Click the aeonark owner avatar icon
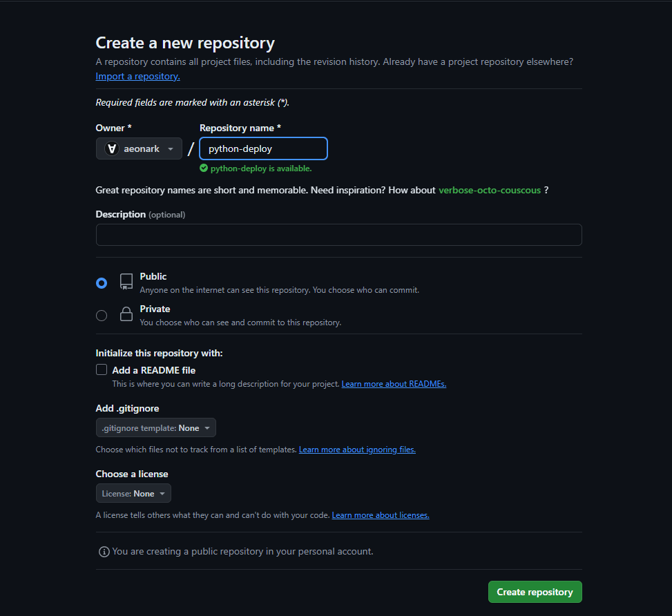This screenshot has width=672, height=616. pyautogui.click(x=111, y=148)
